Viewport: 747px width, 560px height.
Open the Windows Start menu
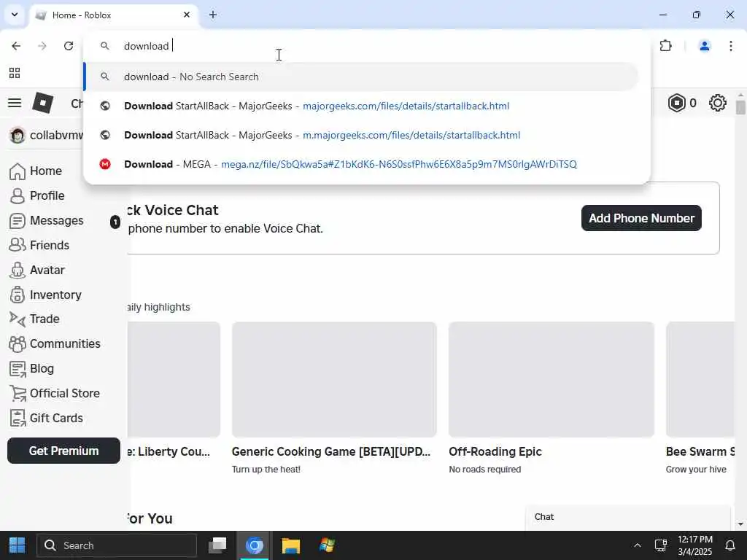(x=18, y=545)
